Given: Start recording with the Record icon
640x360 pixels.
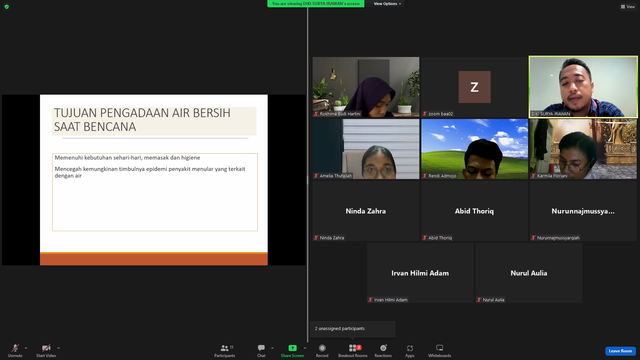Looking at the screenshot, I should click(322, 348).
